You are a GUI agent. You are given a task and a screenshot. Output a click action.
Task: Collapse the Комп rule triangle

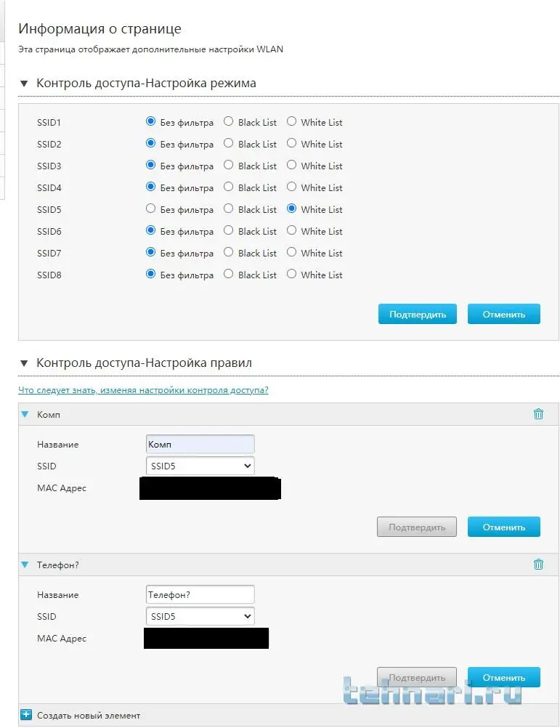click(25, 414)
